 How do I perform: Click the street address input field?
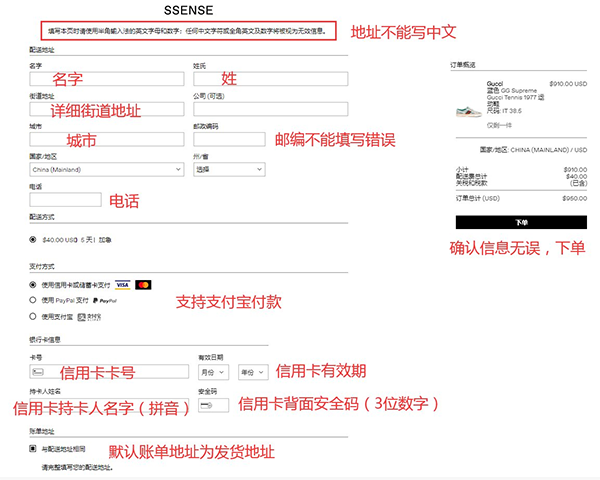coord(105,108)
